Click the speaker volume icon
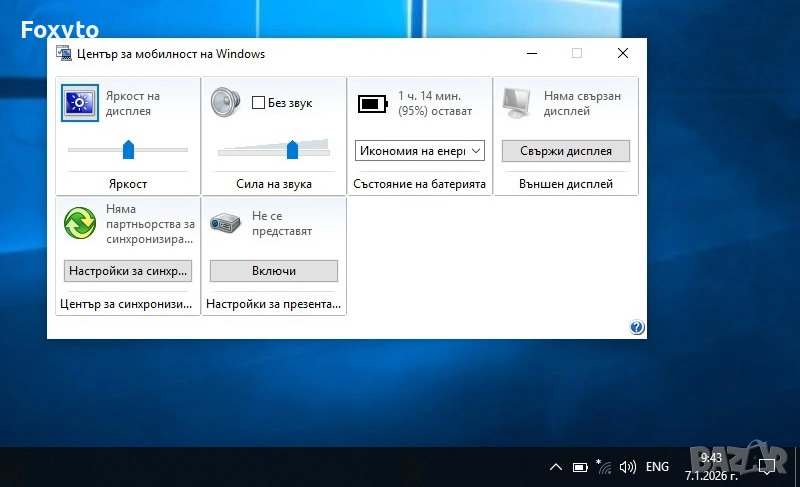 (226, 103)
